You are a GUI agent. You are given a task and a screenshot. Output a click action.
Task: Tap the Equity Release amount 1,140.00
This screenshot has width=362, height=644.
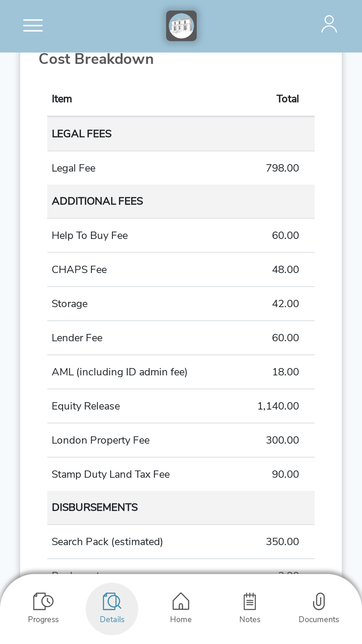click(x=278, y=406)
